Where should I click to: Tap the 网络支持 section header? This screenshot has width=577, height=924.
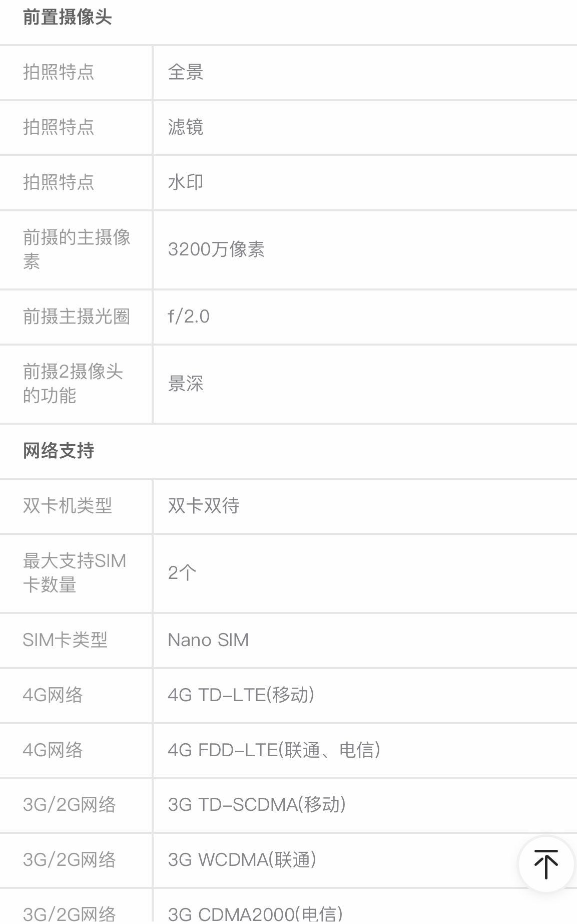pos(59,451)
